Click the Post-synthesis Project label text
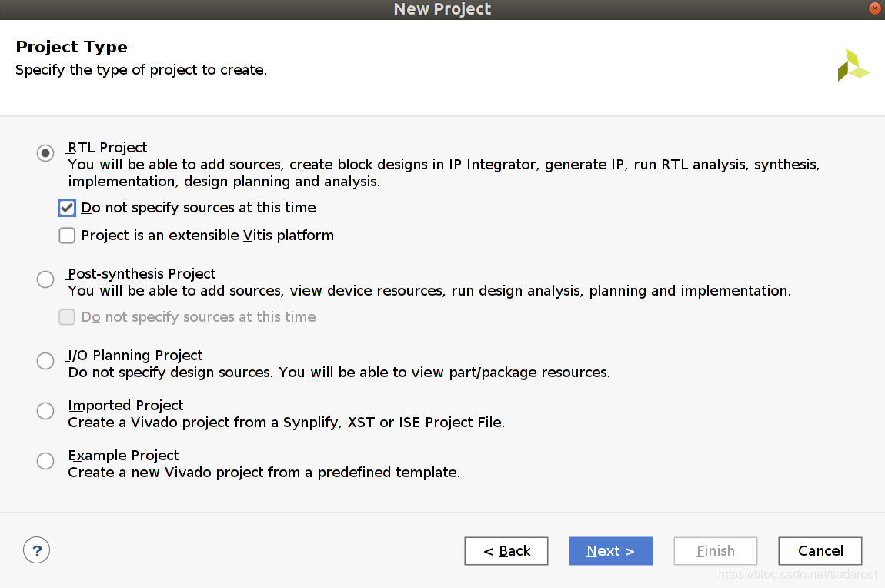 tap(142, 274)
